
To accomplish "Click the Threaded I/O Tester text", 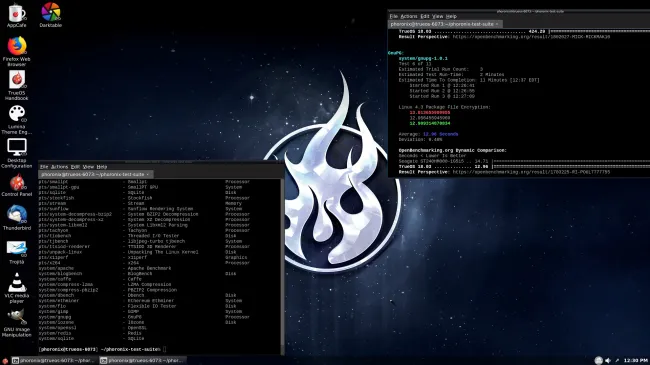I will (x=153, y=236).
